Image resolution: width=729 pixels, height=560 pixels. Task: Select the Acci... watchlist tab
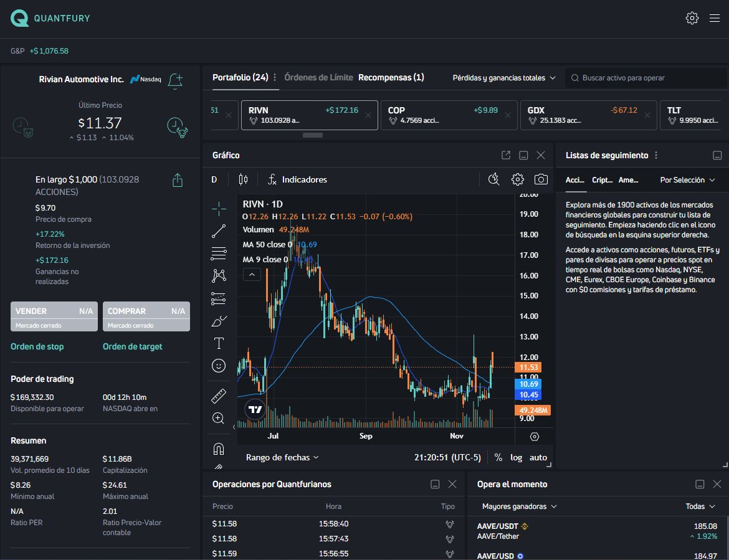(575, 180)
